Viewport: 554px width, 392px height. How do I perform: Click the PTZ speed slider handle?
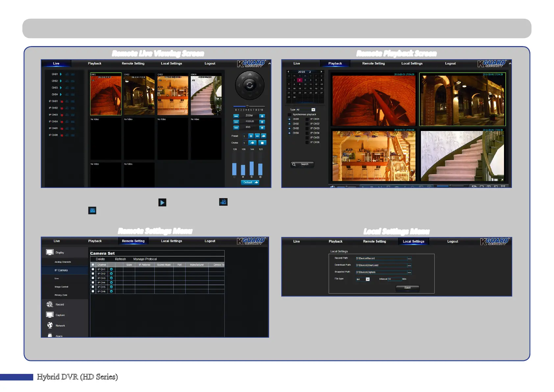(247, 106)
